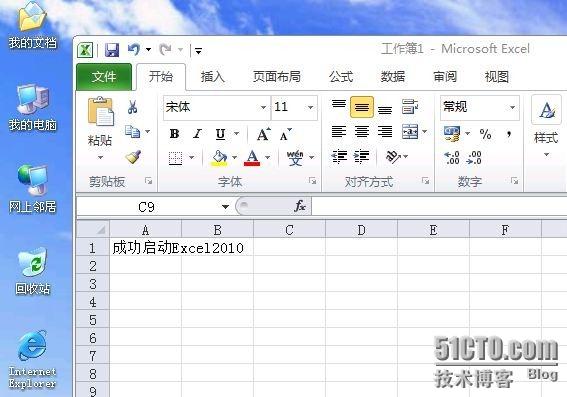Viewport: 567px width, 397px height.
Task: Click the Paste clipboard icon
Action: click(100, 112)
